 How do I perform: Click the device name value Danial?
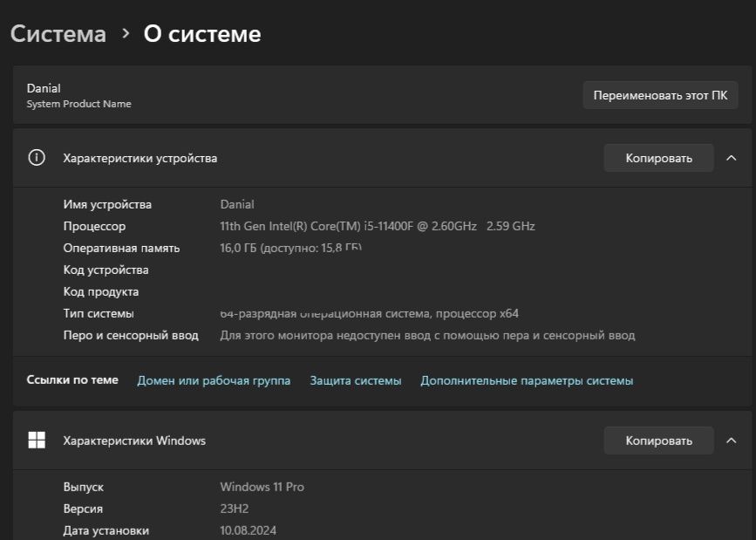click(236, 204)
